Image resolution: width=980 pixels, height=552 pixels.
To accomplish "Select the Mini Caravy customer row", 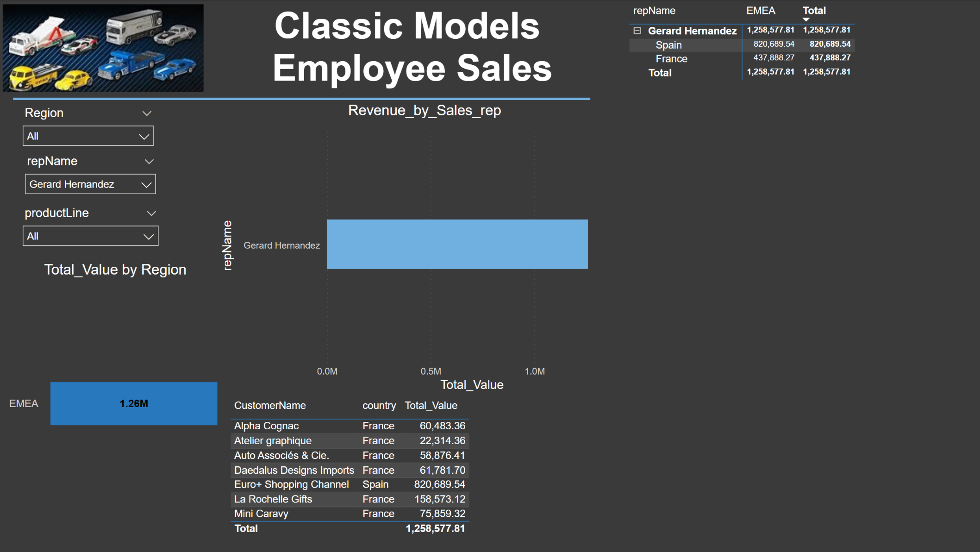I will 350,514.
